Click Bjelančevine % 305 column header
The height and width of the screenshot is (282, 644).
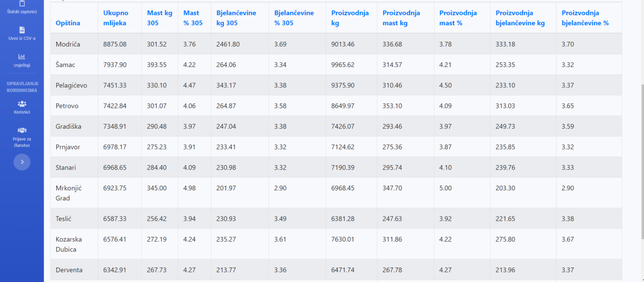294,18
